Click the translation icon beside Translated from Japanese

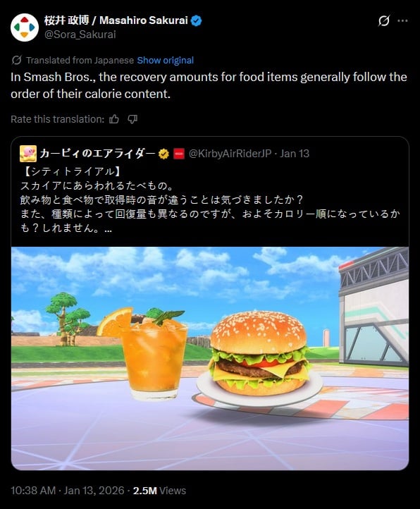pos(16,60)
